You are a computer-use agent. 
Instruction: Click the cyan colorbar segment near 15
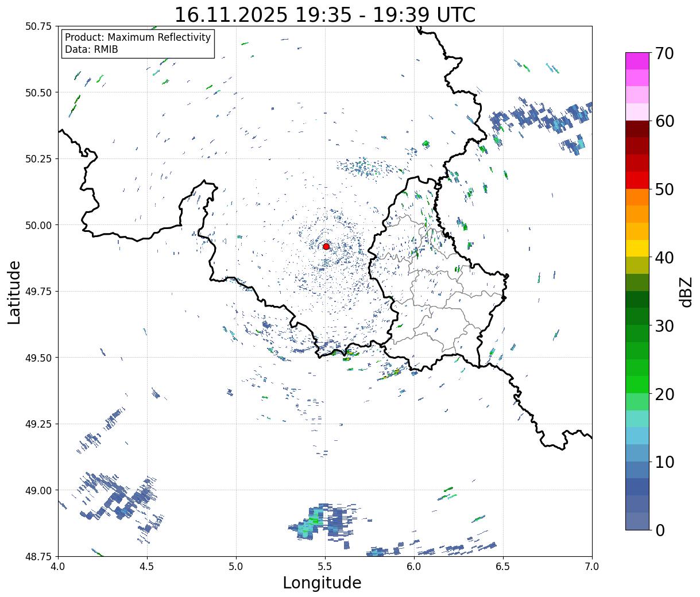[x=637, y=436]
